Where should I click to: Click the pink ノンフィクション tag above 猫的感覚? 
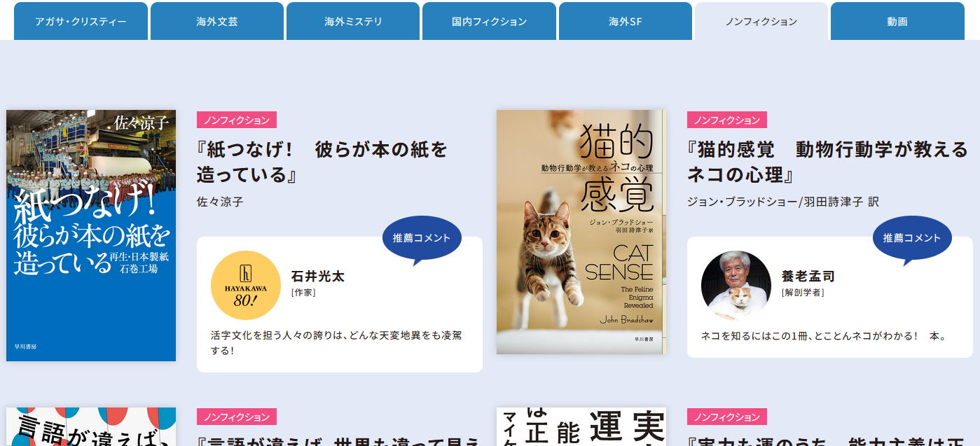(x=727, y=120)
